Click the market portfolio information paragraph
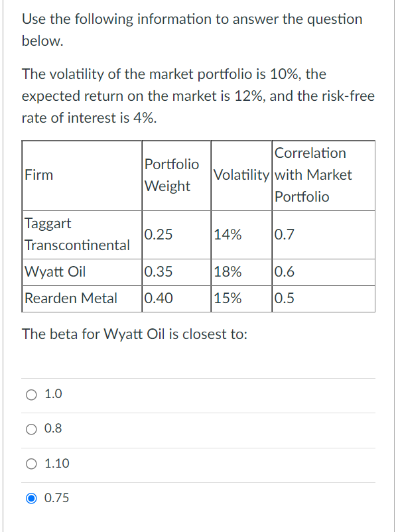396x532 pixels. click(x=192, y=96)
